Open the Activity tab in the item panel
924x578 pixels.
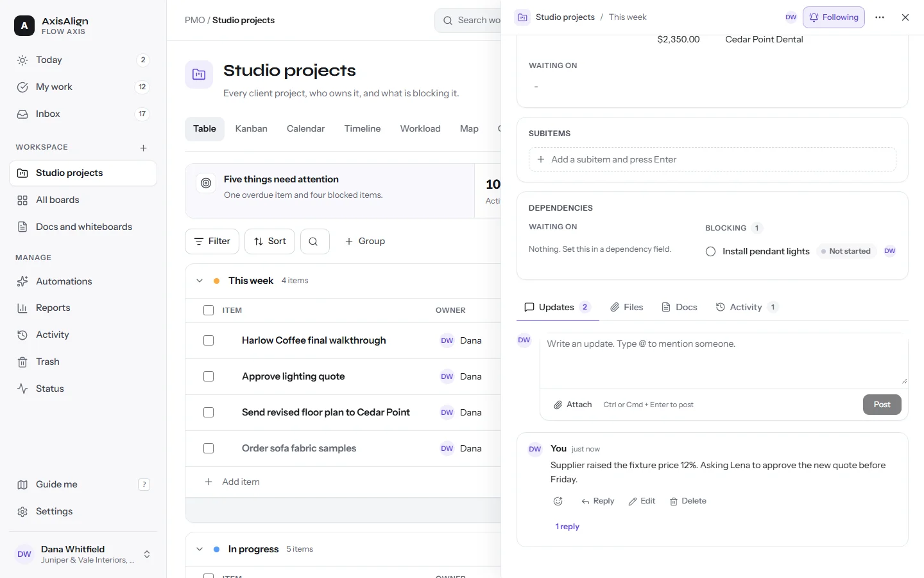click(747, 307)
